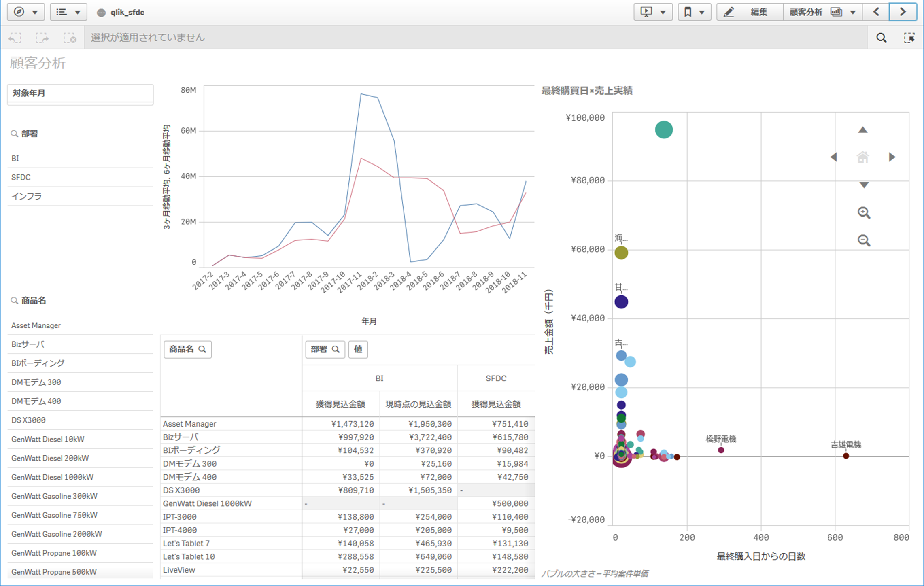The image size is (924, 586).
Task: Click IPT-3000 row in pivot table
Action: click(231, 517)
